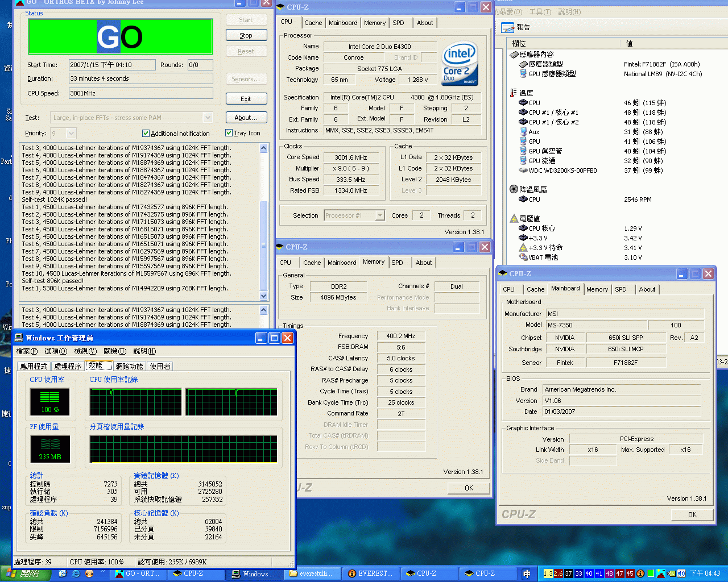Image resolution: width=728 pixels, height=582 pixels.
Task: Click OK in the CPU-Z Memory window
Action: coord(469,488)
